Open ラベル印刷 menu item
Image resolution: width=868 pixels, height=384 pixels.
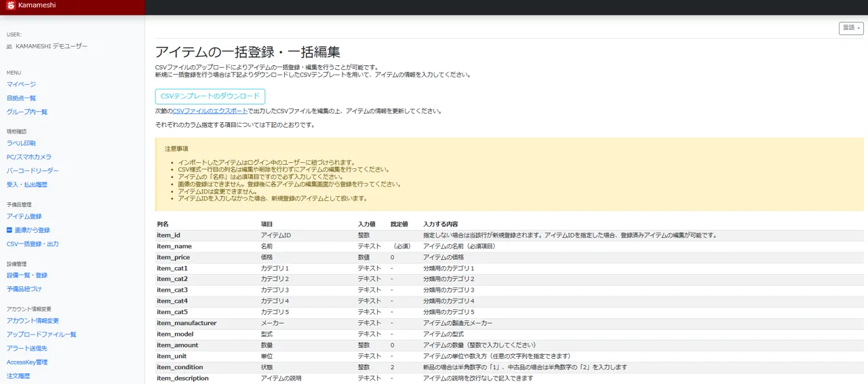[21, 143]
